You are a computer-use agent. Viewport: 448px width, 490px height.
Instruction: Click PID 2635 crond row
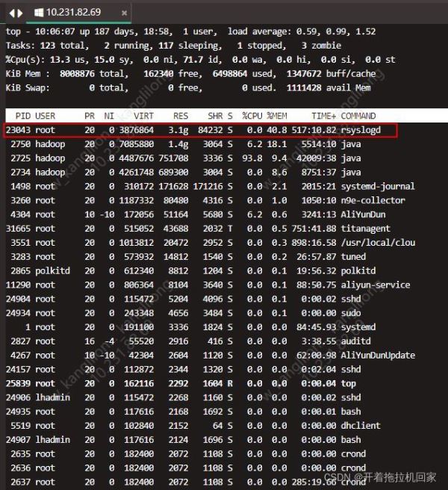pos(186,453)
